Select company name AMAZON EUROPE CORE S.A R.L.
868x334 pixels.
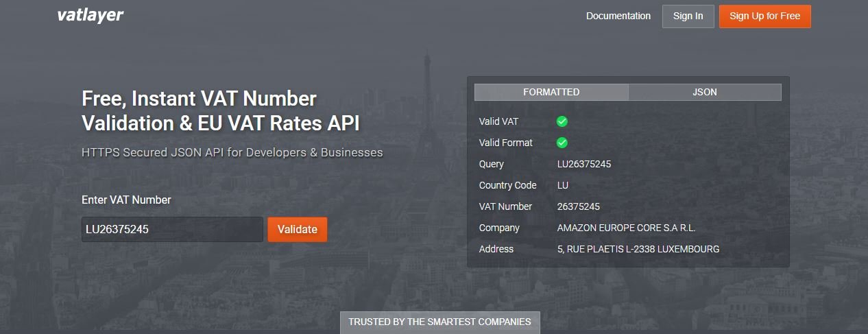[x=627, y=228]
